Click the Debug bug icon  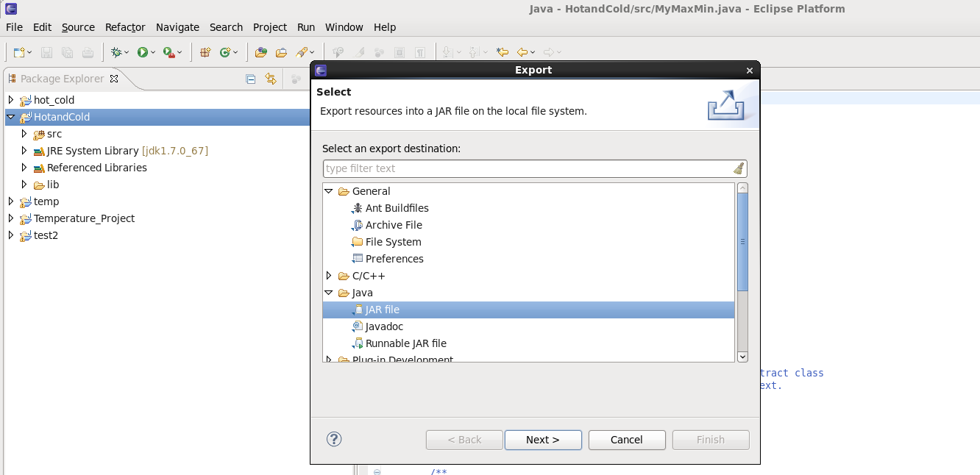coord(116,52)
